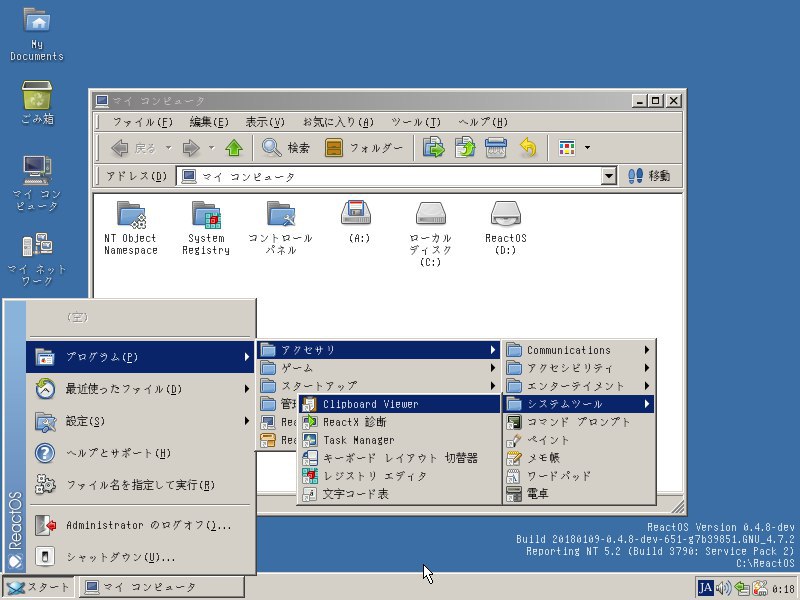Open the 表示(V) menu

265,122
